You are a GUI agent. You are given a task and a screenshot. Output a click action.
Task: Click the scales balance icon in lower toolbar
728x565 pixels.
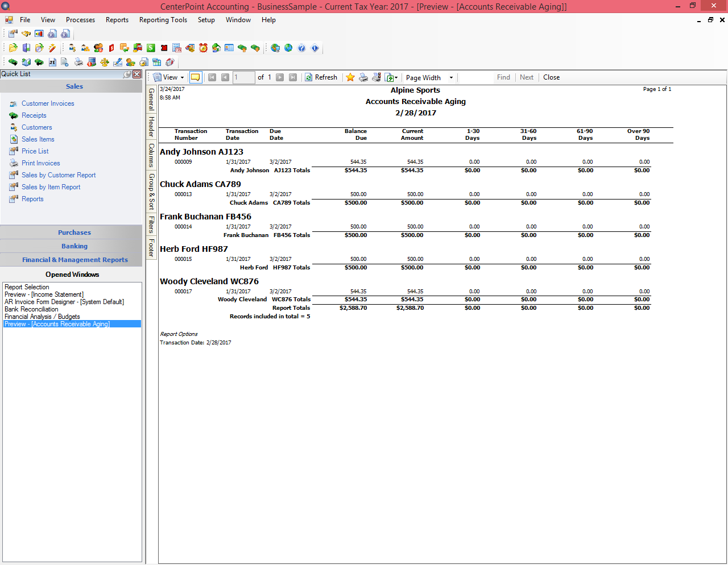(x=104, y=62)
